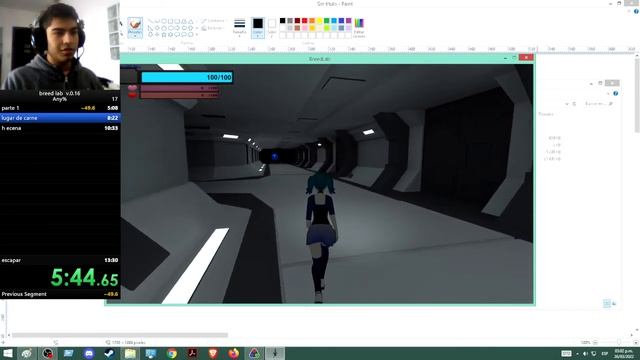Viewport: 640px width, 360px height.
Task: Open Firefox from the taskbar
Action: [234, 353]
